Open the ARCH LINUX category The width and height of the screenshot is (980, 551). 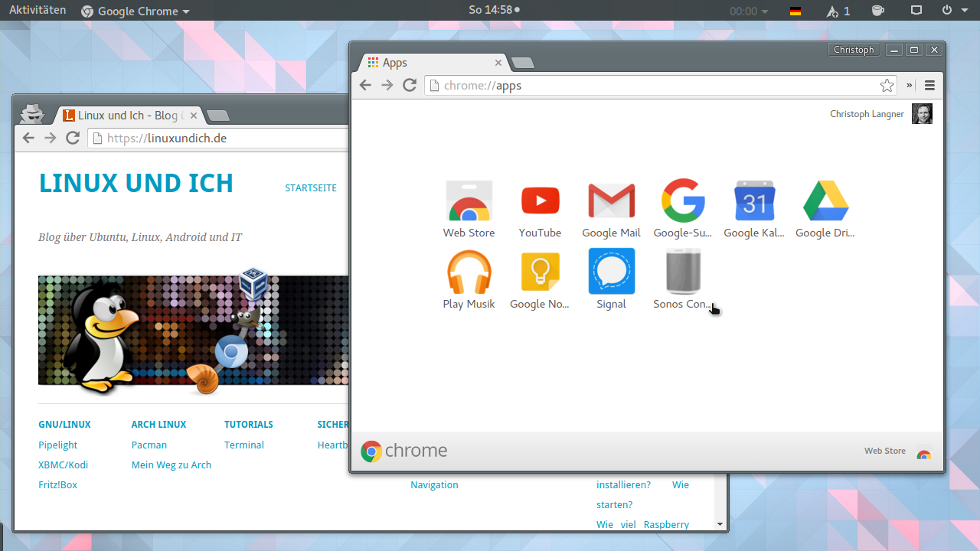tap(158, 424)
